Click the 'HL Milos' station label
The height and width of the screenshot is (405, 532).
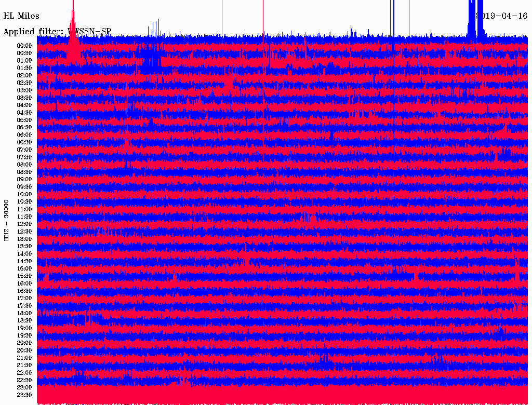coord(21,16)
